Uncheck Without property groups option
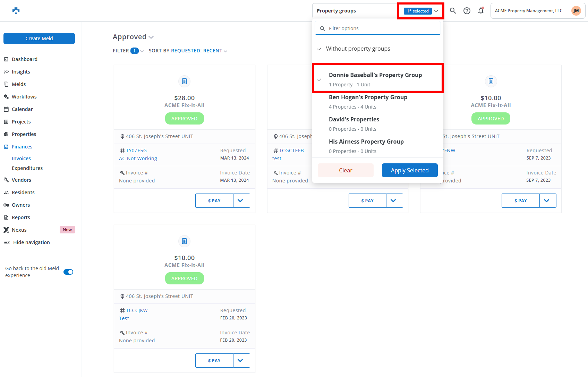 pos(358,49)
